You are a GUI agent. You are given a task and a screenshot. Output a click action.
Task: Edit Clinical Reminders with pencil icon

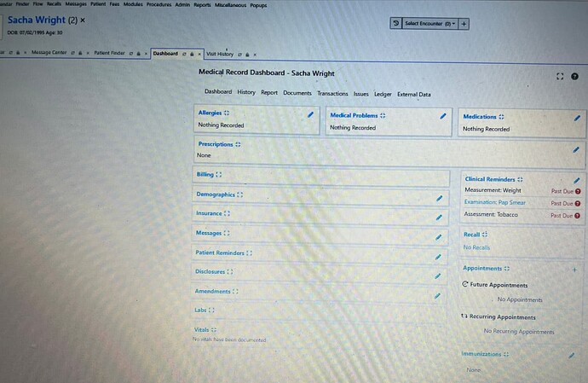(577, 181)
